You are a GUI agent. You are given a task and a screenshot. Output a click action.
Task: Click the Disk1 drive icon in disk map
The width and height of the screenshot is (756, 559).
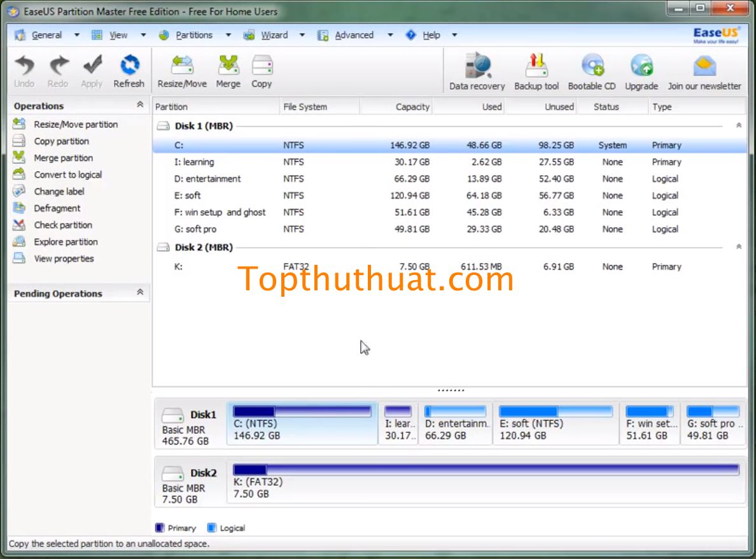pyautogui.click(x=172, y=414)
